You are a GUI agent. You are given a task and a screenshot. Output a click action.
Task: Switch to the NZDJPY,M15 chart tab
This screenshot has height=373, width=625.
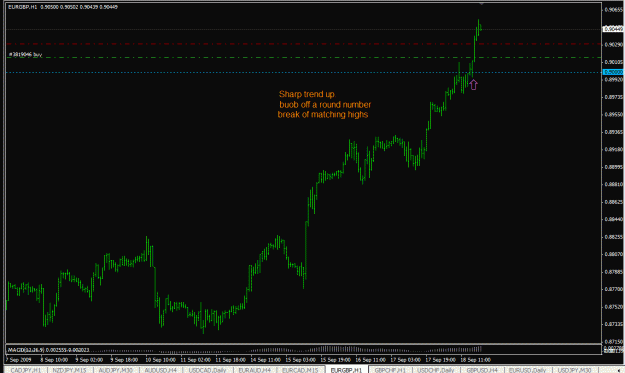pos(69,370)
